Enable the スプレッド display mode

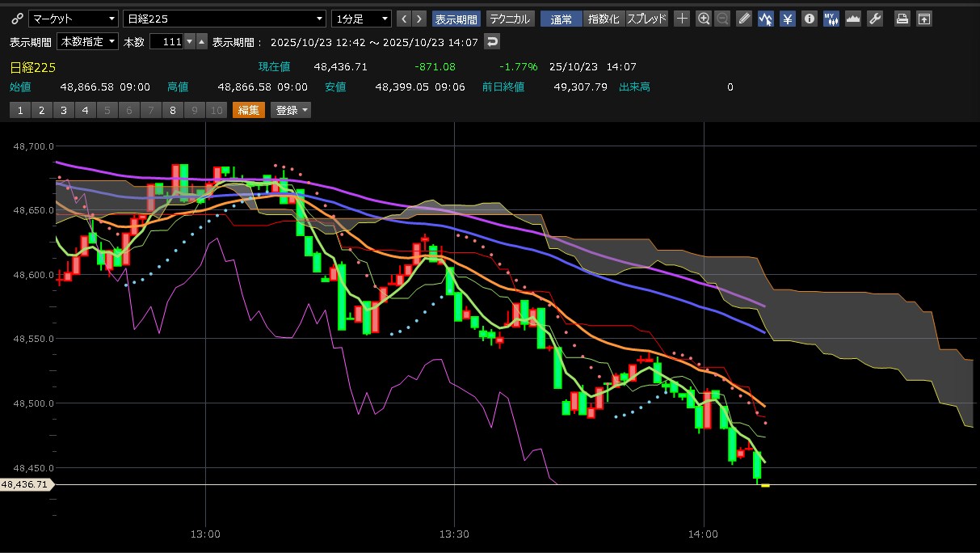click(647, 19)
